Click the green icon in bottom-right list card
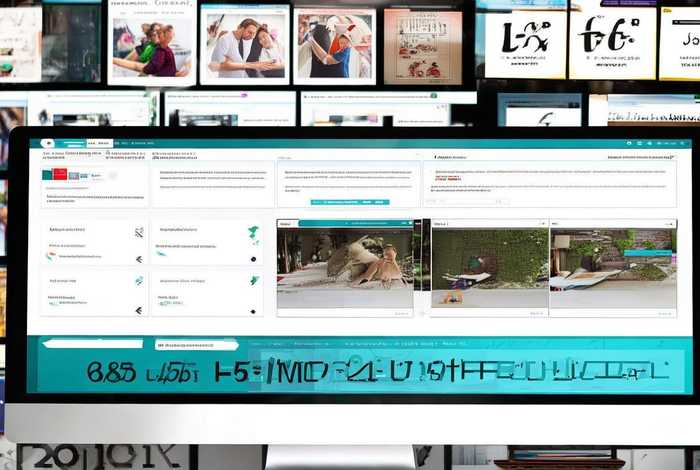 click(x=253, y=282)
